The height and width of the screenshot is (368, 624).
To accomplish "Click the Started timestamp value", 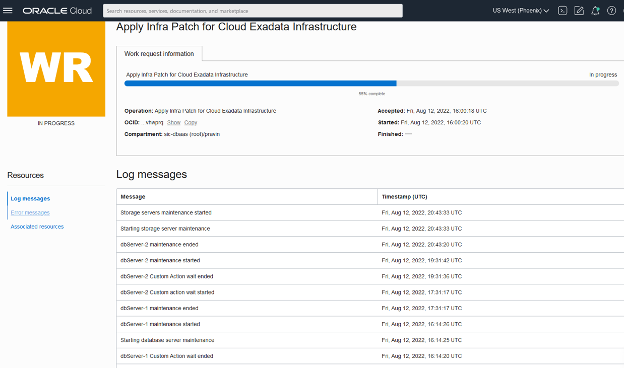I will (441, 123).
